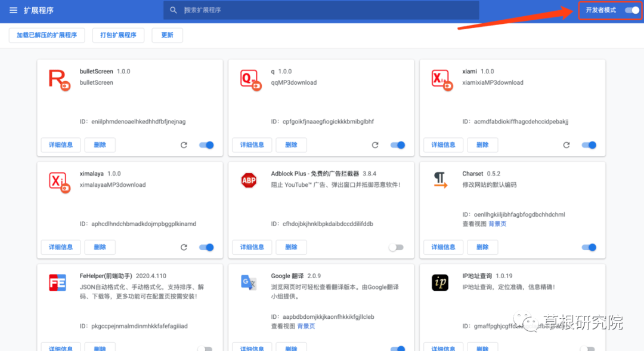
Task: Click the Charset pilcrow icon
Action: (x=440, y=180)
